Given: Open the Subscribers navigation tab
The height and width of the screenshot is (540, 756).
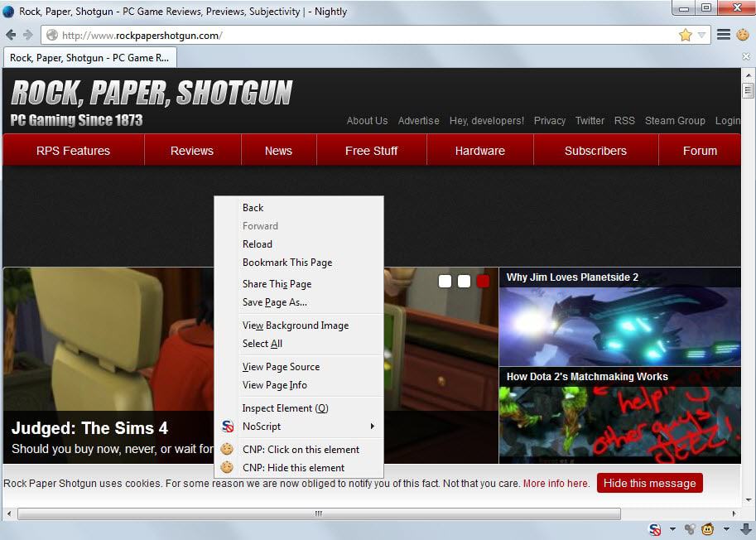Looking at the screenshot, I should 595,151.
